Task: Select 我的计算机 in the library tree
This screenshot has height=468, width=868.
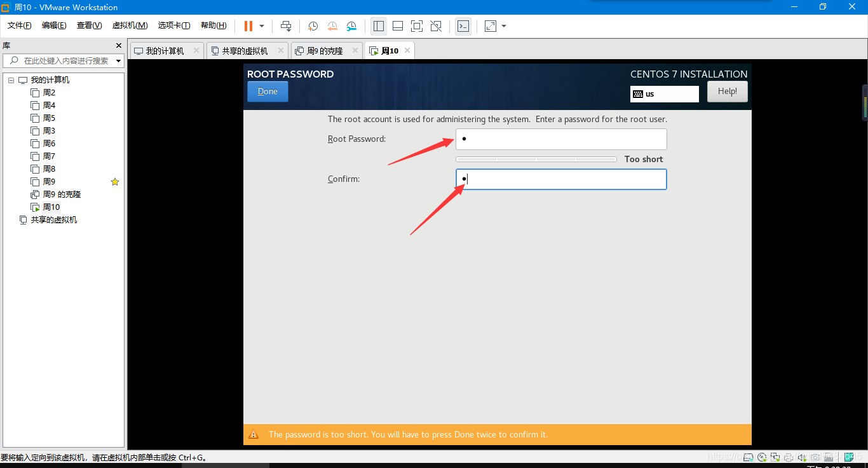Action: 50,80
